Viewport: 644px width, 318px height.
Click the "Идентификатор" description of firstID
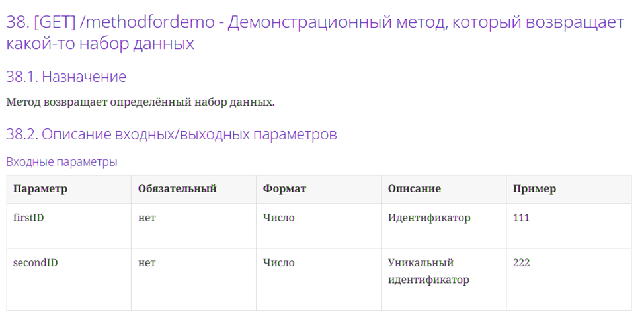[429, 218]
